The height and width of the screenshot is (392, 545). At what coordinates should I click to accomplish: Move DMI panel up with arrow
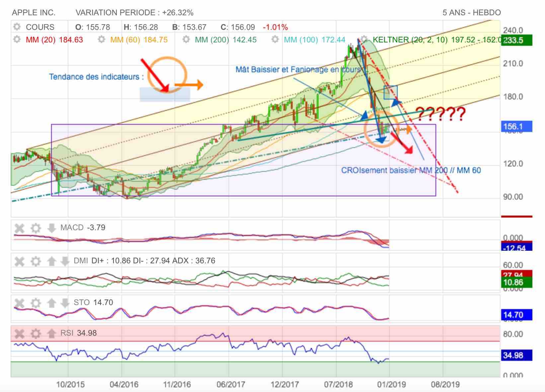pos(51,261)
